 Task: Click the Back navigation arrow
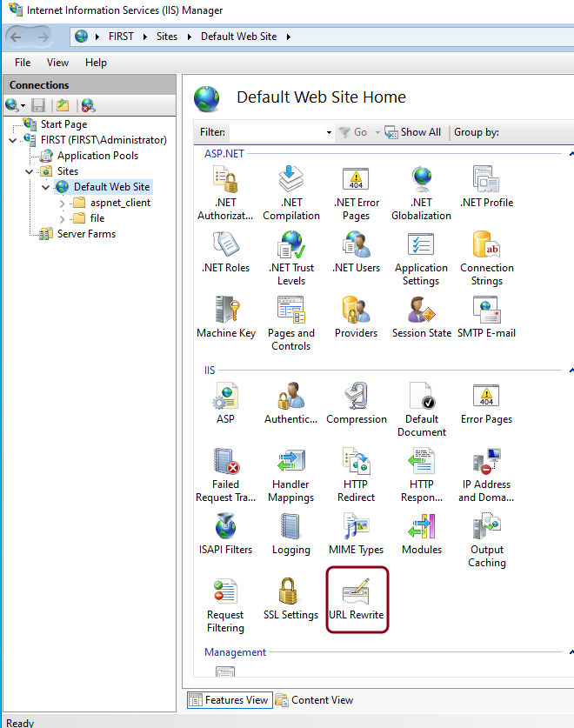(17, 37)
